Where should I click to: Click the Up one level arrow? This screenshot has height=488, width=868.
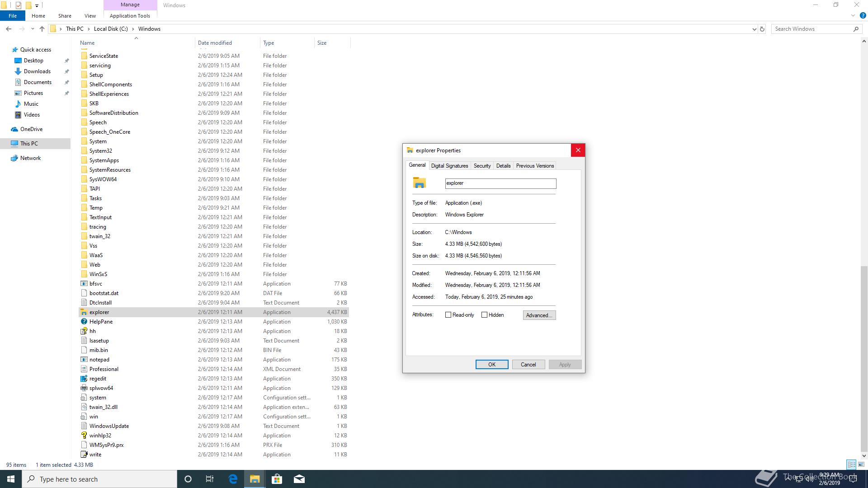42,29
